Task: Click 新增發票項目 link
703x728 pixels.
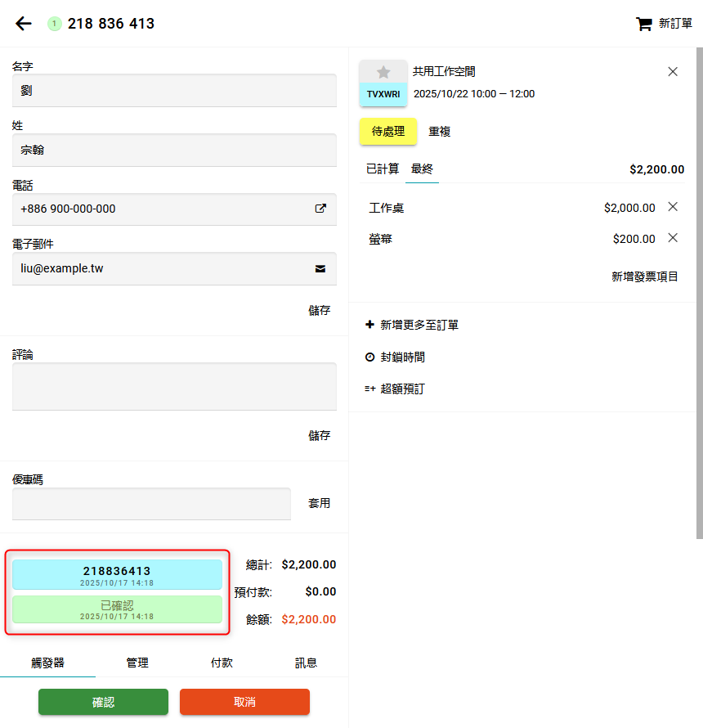Action: [x=644, y=276]
